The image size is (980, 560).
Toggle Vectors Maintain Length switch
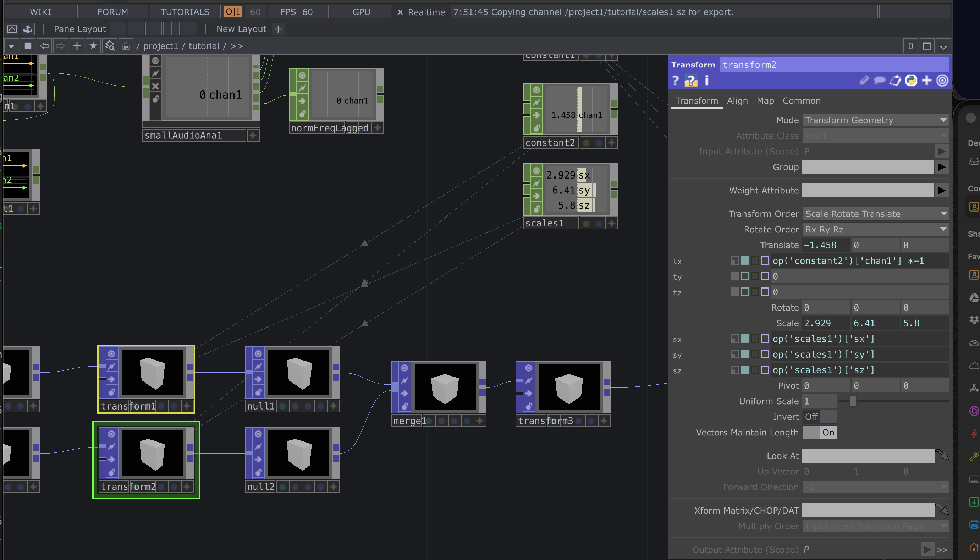pyautogui.click(x=819, y=432)
